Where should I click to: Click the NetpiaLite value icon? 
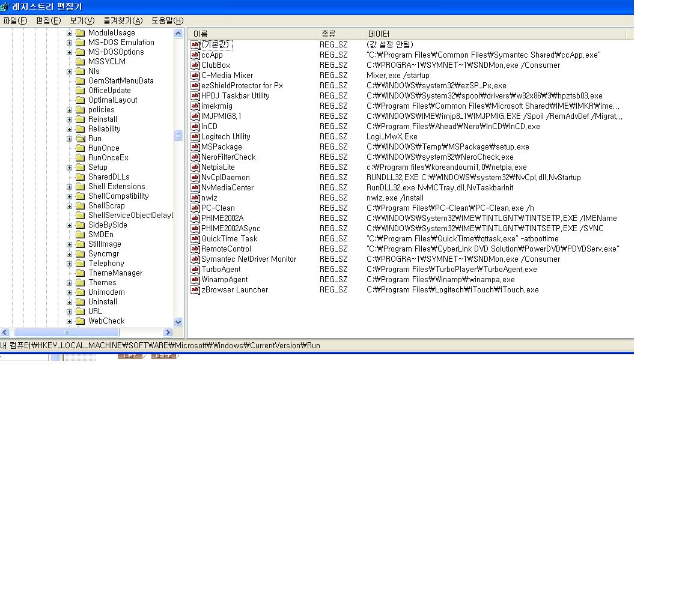pyautogui.click(x=195, y=168)
